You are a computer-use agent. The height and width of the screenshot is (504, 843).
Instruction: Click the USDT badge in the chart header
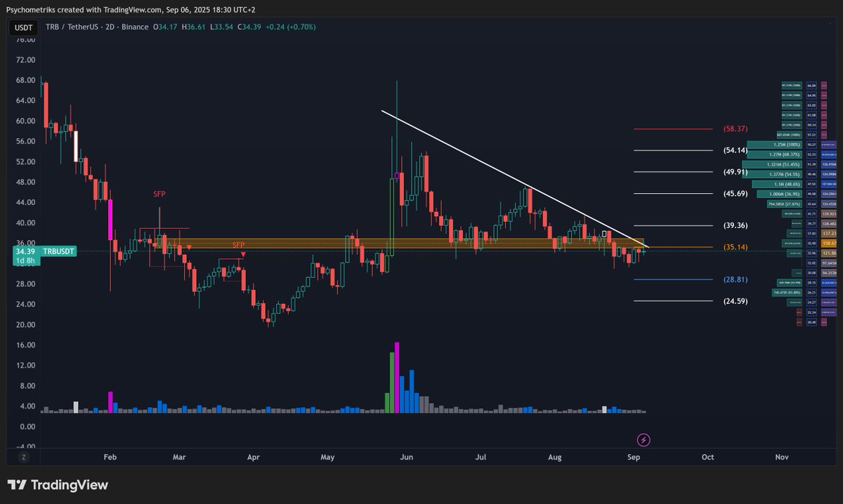[22, 28]
